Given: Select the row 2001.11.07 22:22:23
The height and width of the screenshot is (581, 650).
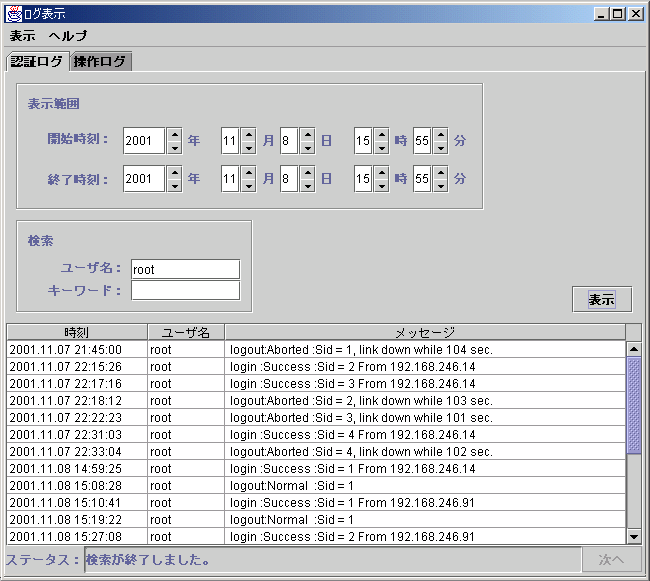Looking at the screenshot, I should click(316, 417).
